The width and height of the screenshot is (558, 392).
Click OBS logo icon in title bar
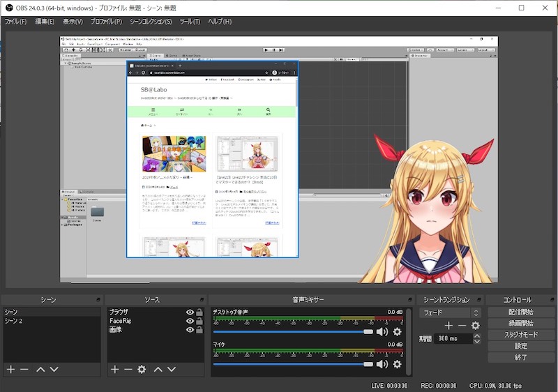click(x=9, y=8)
